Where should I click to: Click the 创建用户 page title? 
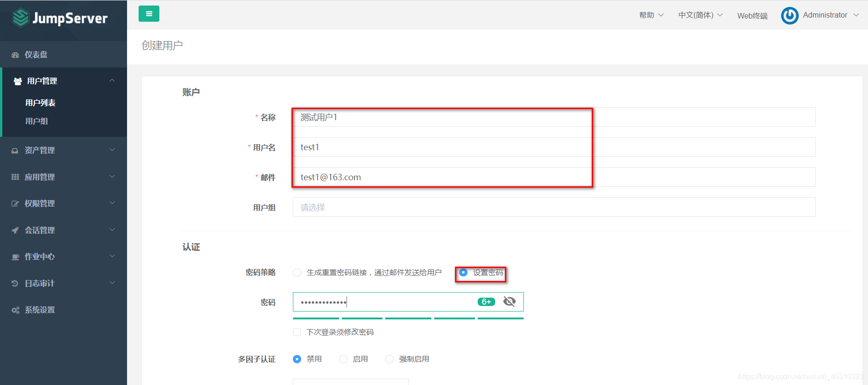tap(162, 45)
